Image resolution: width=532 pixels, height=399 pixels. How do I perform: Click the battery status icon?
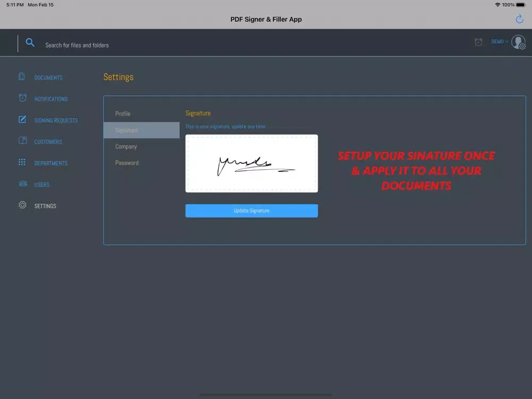pos(521,5)
